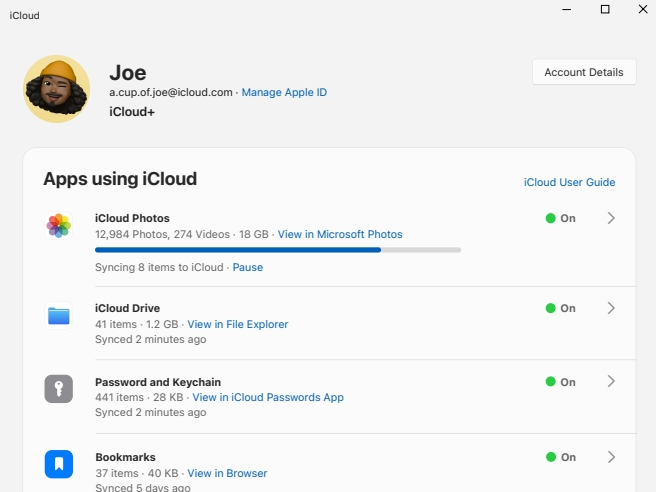Click Joe's Memoji profile picture
The image size is (656, 492).
[x=56, y=89]
